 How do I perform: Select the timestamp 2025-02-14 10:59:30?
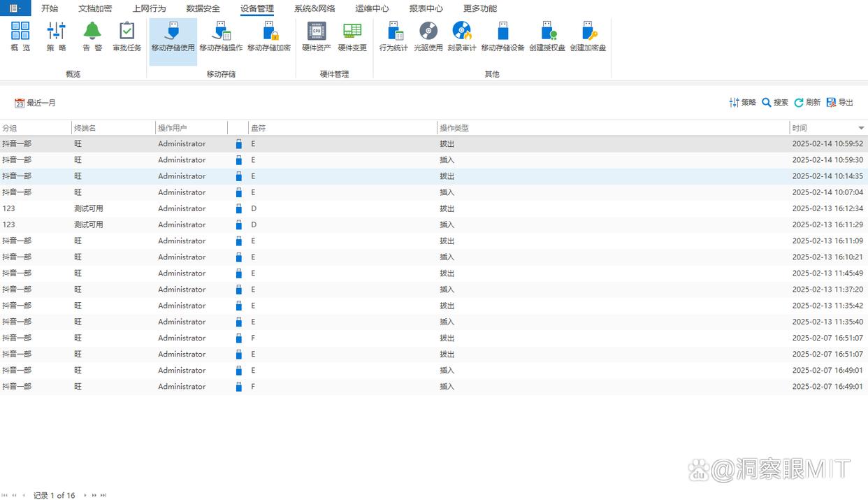point(827,160)
